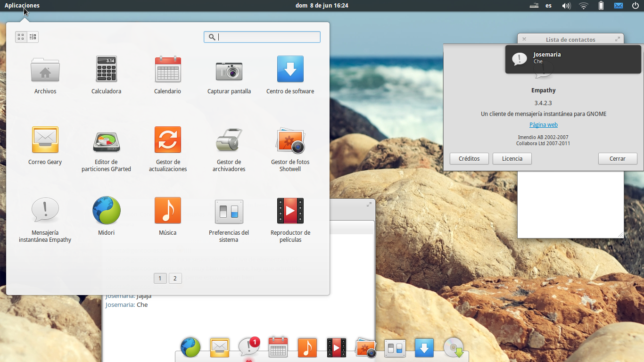This screenshot has width=644, height=362.
Task: Go to launcher page 2
Action: click(x=175, y=279)
